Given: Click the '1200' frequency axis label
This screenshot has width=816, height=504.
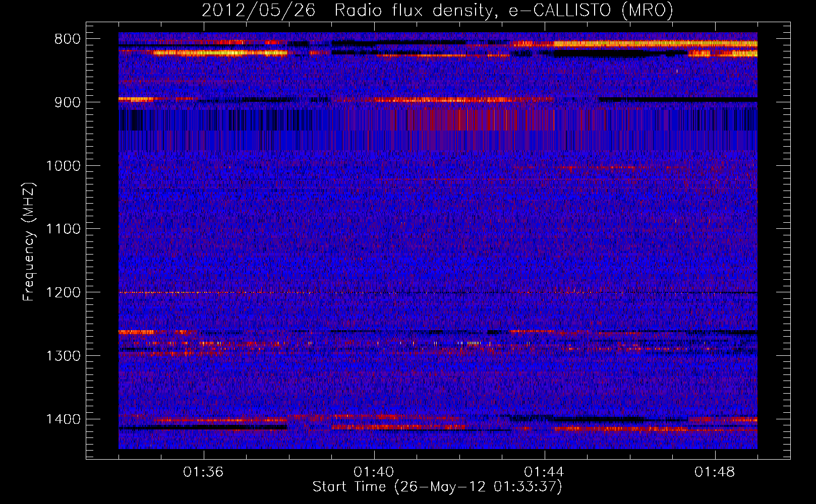Looking at the screenshot, I should [x=64, y=293].
